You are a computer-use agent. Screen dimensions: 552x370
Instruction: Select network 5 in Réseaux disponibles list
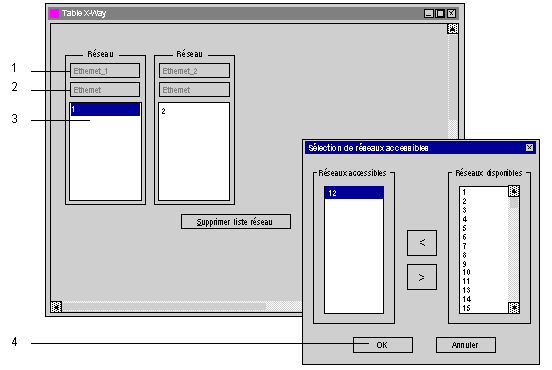click(x=464, y=228)
